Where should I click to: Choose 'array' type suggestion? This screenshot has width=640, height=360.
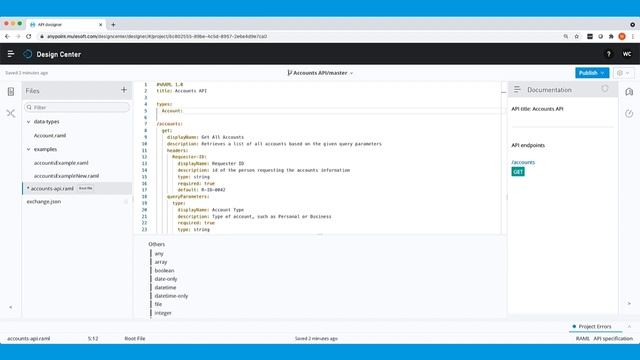pos(161,262)
